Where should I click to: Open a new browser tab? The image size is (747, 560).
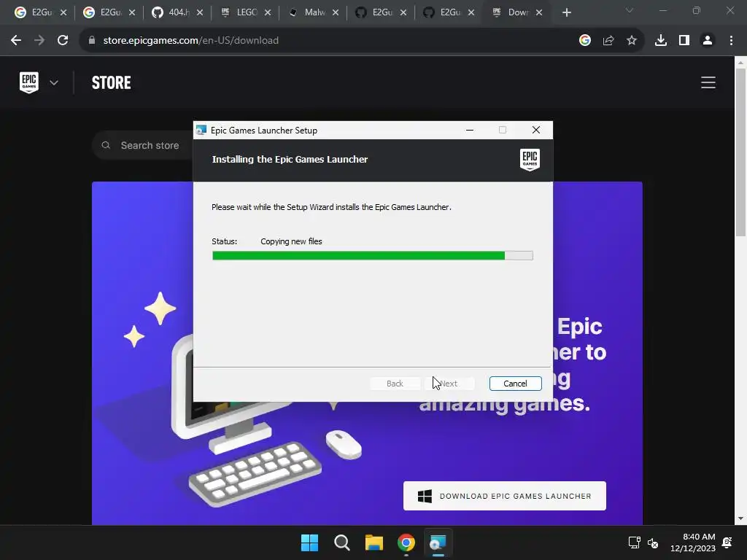coord(566,12)
